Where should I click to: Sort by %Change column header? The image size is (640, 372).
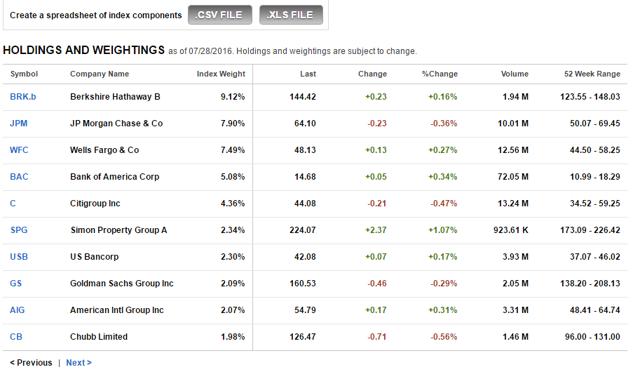coord(440,74)
